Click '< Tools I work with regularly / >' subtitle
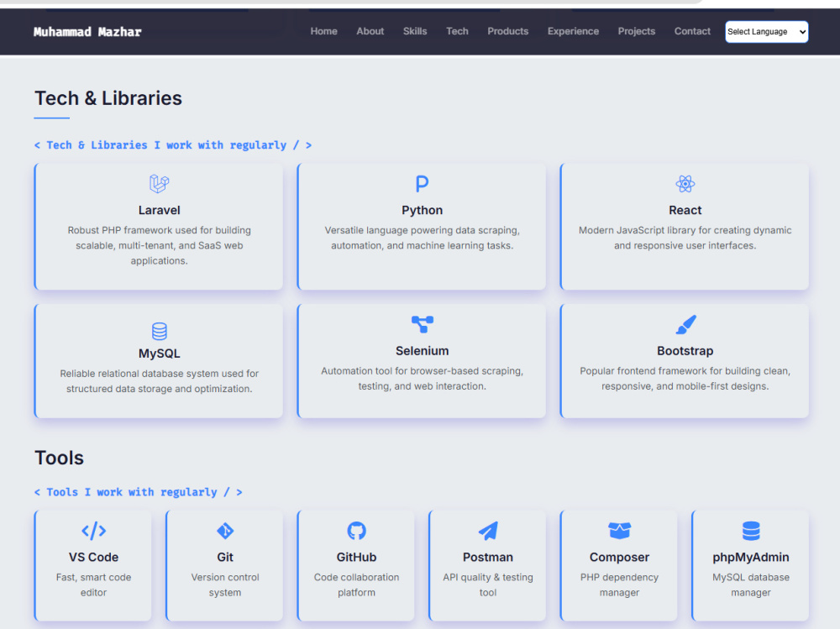The image size is (840, 629). (x=139, y=492)
